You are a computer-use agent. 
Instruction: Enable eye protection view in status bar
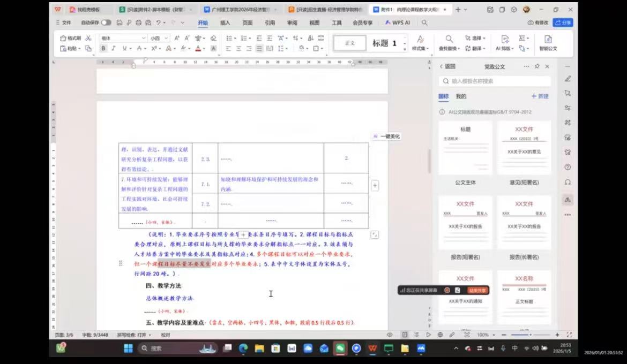390,335
